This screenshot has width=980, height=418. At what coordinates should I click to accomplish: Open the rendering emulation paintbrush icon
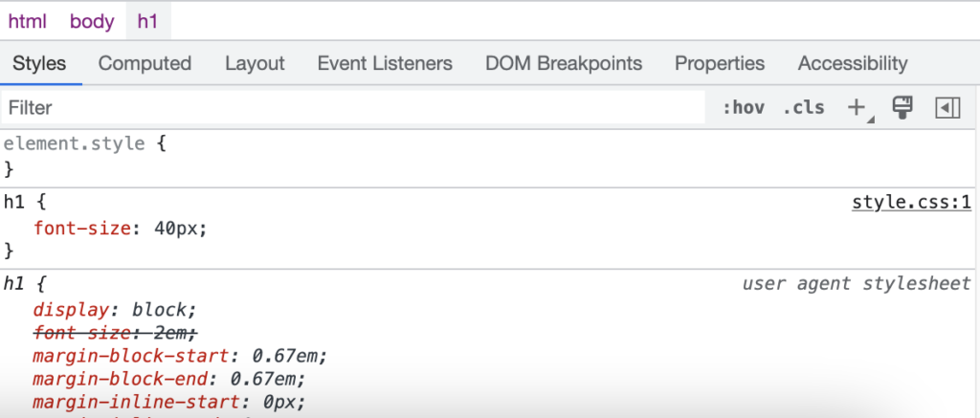(902, 107)
